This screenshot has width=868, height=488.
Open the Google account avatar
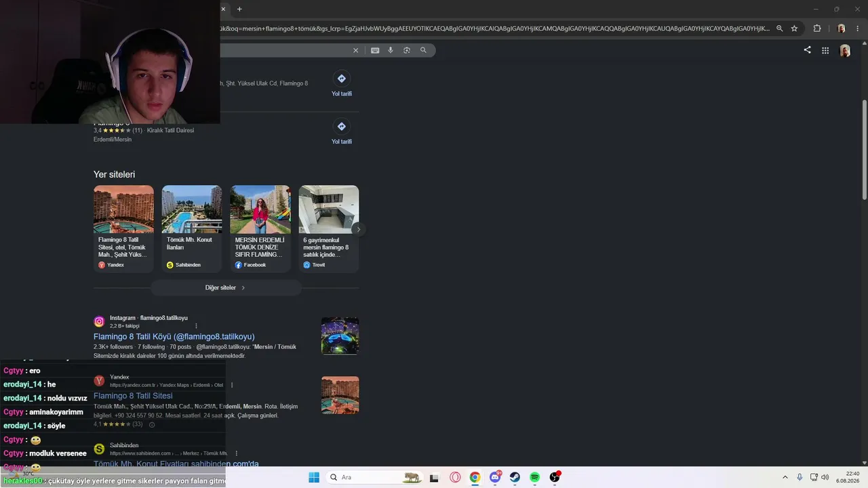pyautogui.click(x=845, y=51)
